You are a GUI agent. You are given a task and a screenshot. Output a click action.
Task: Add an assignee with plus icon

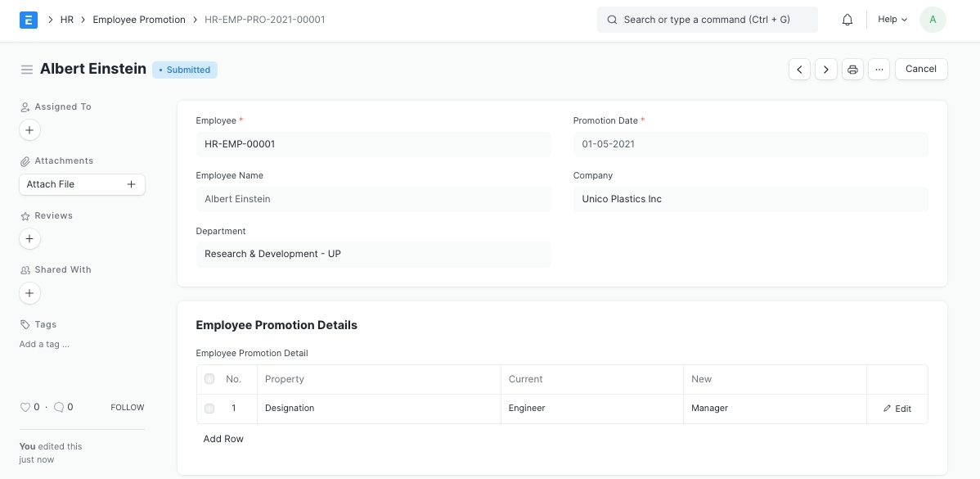point(29,130)
